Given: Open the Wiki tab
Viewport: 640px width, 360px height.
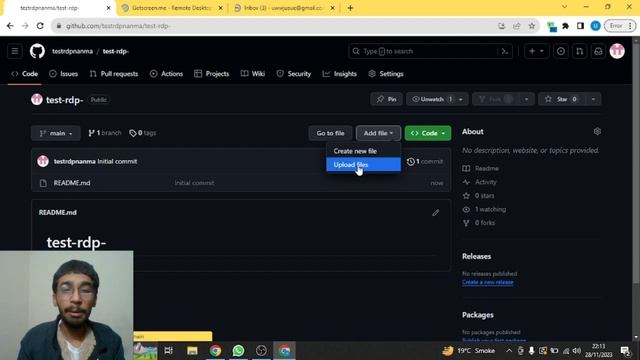Looking at the screenshot, I should point(253,74).
